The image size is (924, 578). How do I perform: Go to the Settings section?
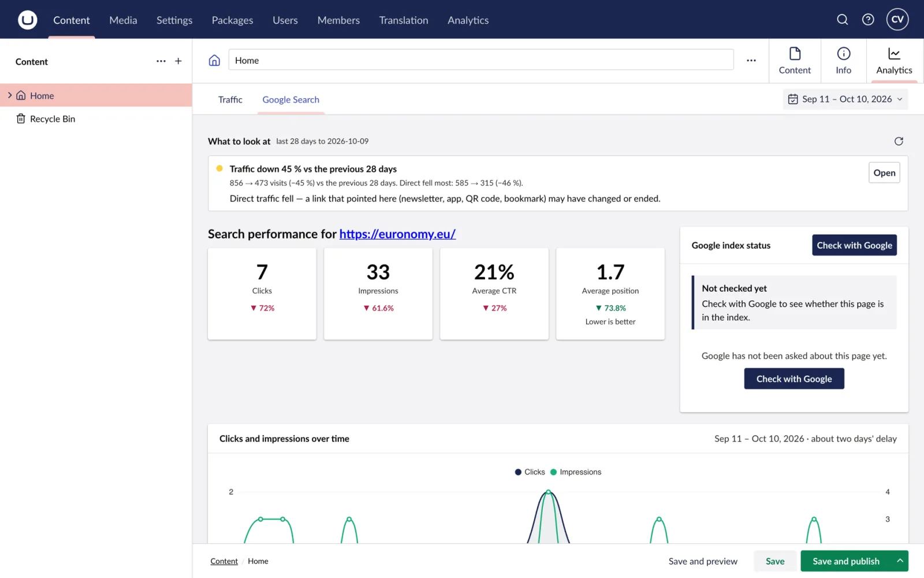[174, 20]
